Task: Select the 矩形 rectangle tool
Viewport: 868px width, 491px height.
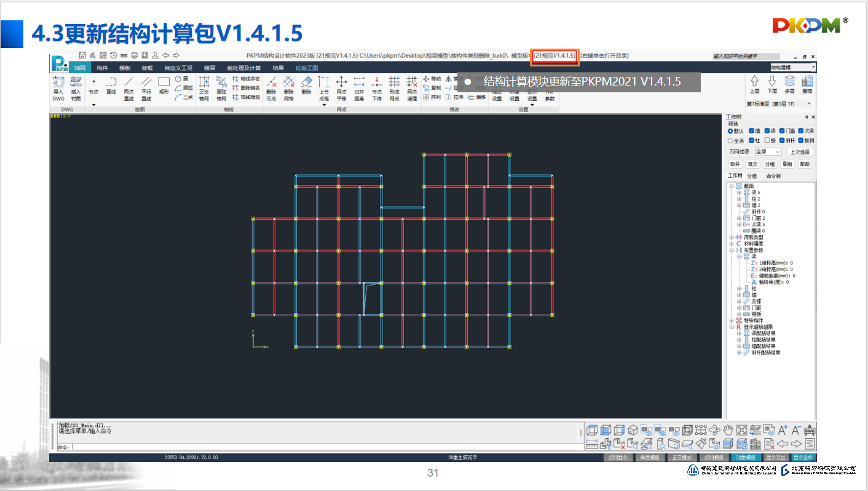Action: (164, 86)
